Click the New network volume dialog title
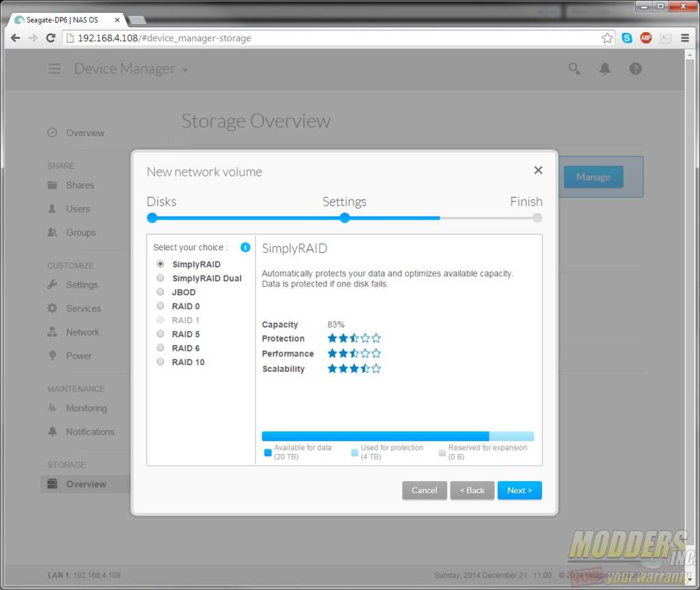Viewport: 700px width, 590px height. point(204,172)
